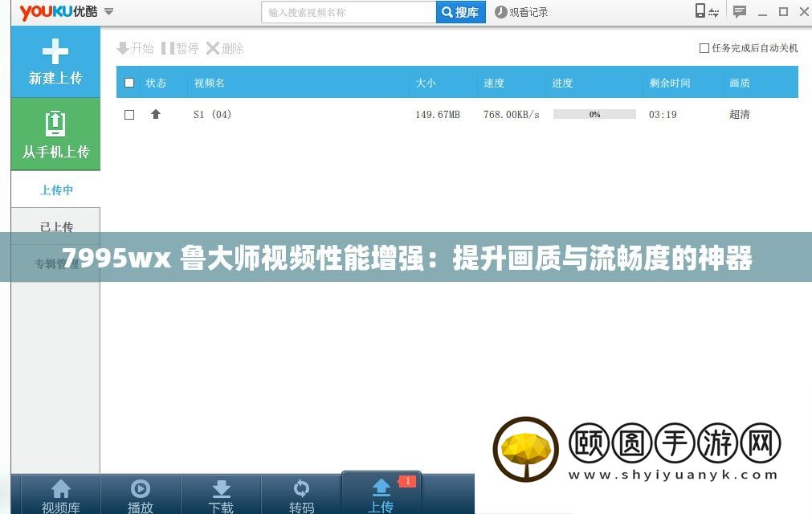
Task: Switch to the 已上传 tab
Action: point(56,227)
